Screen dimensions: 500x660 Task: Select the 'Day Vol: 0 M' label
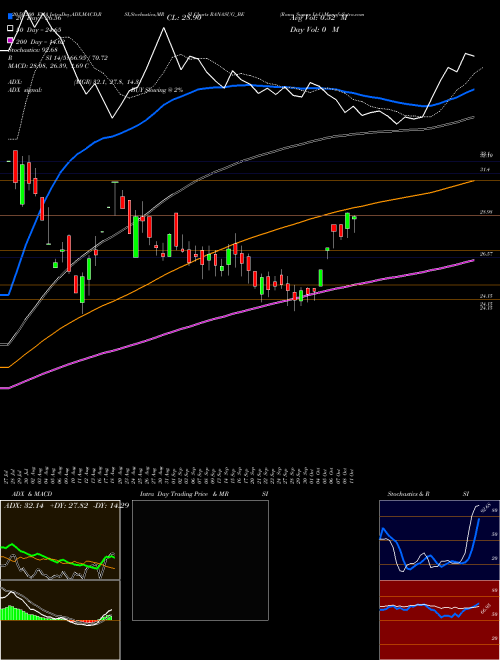pyautogui.click(x=314, y=29)
